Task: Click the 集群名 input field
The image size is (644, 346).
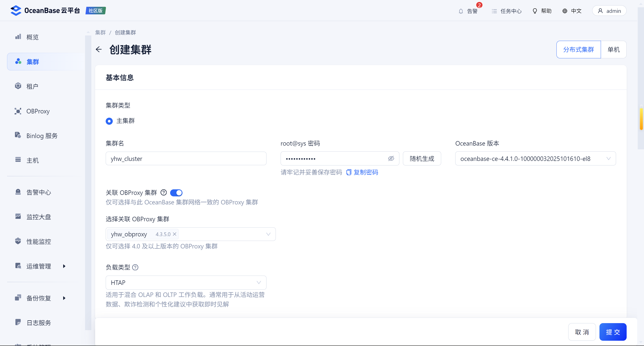Action: [x=186, y=159]
